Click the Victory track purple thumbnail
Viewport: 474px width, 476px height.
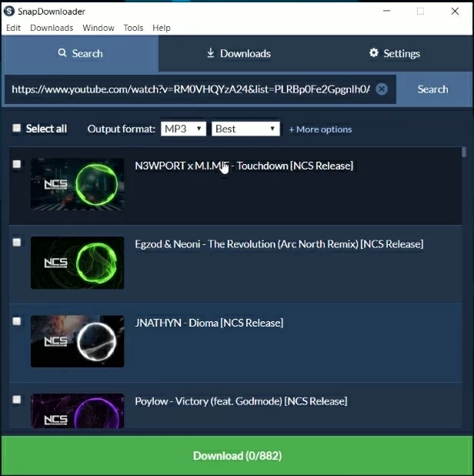pyautogui.click(x=77, y=411)
